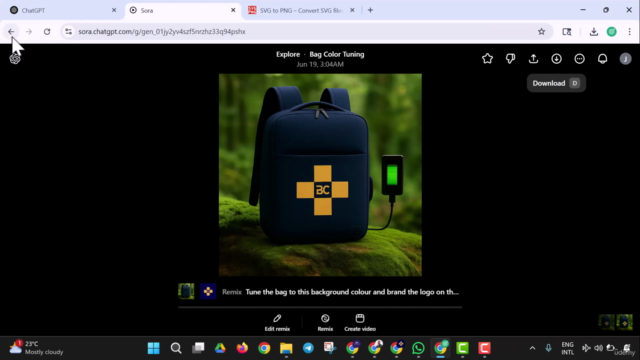Expand the system tray hidden icons chevron
Image resolution: width=640 pixels, height=360 pixels.
[x=532, y=348]
